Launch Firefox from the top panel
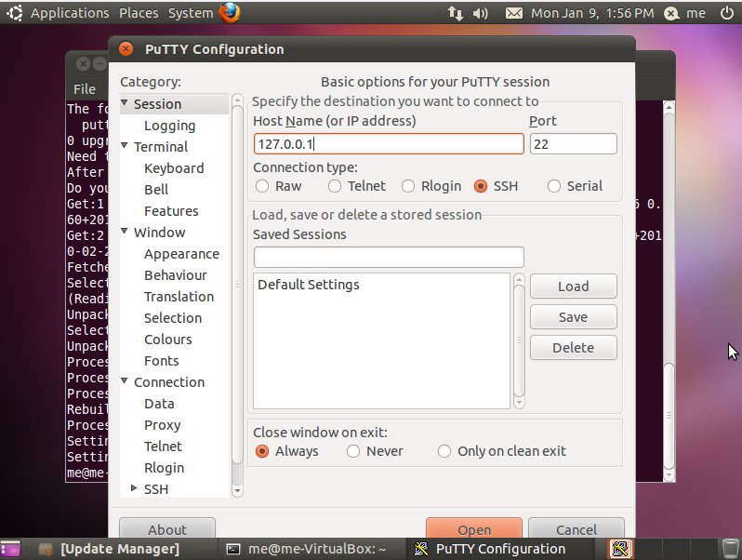Image resolution: width=742 pixels, height=560 pixels. point(230,13)
